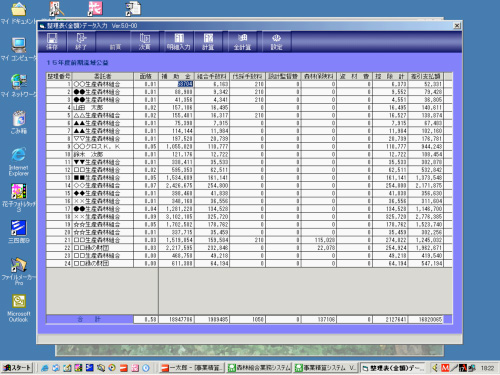Run the 全計算 calculate-all tool
This screenshot has height=375, width=500.
click(x=242, y=41)
